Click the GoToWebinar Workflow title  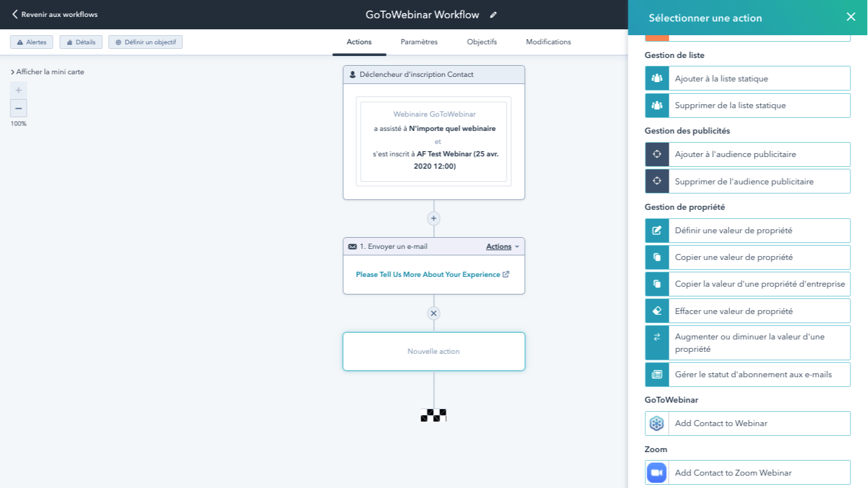pos(422,15)
